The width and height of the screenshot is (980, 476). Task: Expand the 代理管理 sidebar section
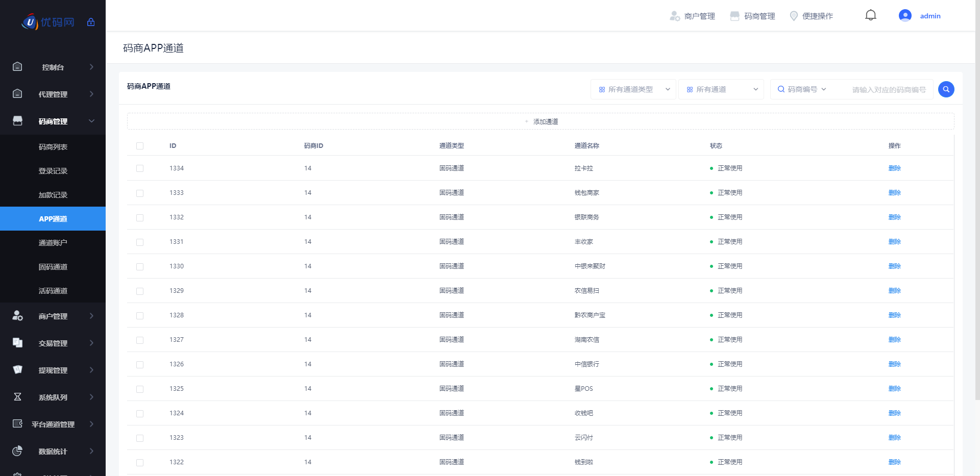tap(53, 94)
